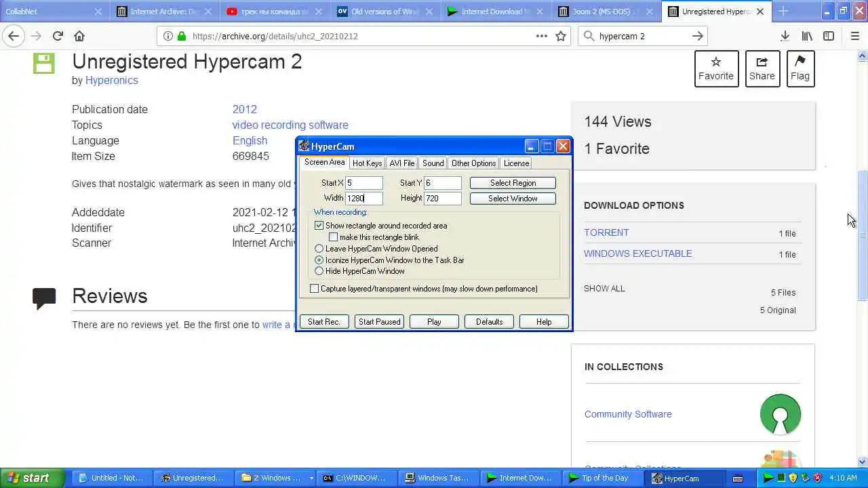Start recording with Start Rec. button
This screenshot has height=488, width=868.
(x=324, y=322)
